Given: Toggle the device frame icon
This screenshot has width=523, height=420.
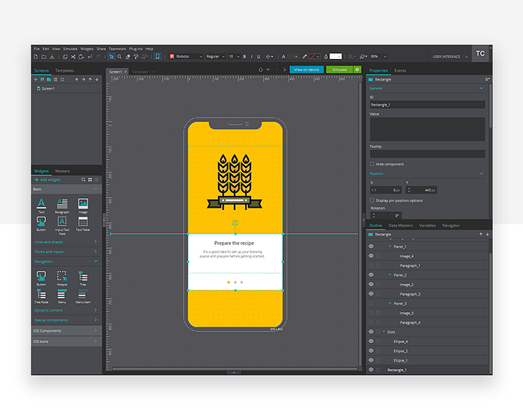Looking at the screenshot, I should [158, 56].
